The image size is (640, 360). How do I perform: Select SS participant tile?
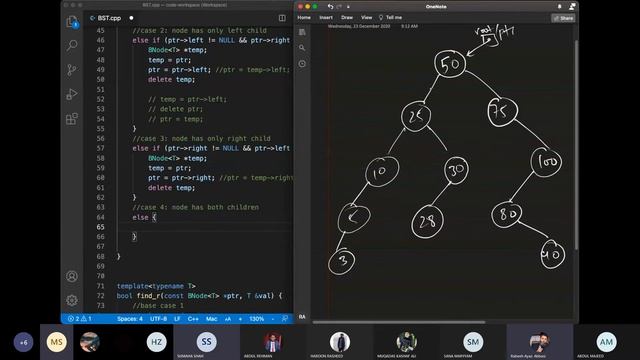[x=207, y=342]
